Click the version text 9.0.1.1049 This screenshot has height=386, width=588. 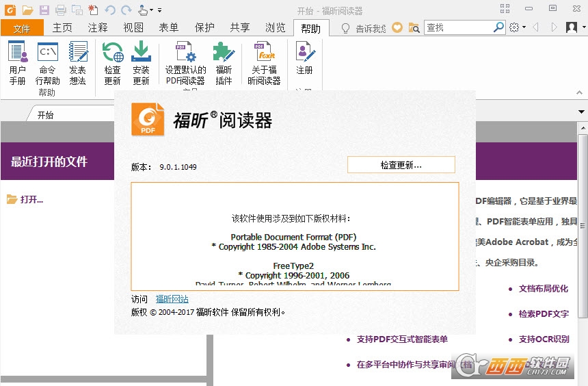point(178,167)
